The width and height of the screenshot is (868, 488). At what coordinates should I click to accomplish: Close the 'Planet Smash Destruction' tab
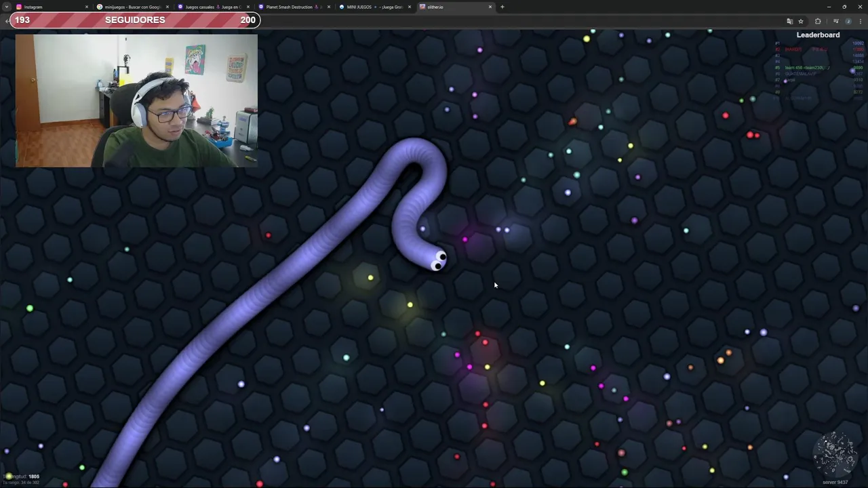pos(329,7)
